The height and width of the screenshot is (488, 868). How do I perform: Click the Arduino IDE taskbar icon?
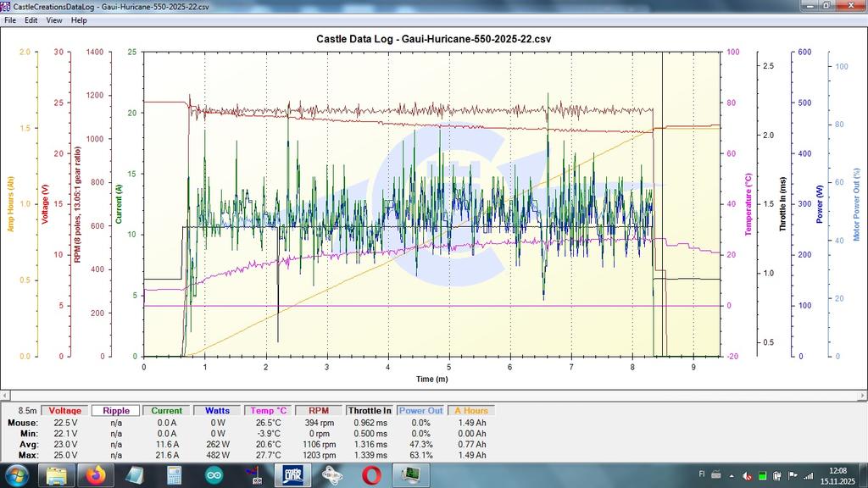pyautogui.click(x=214, y=474)
